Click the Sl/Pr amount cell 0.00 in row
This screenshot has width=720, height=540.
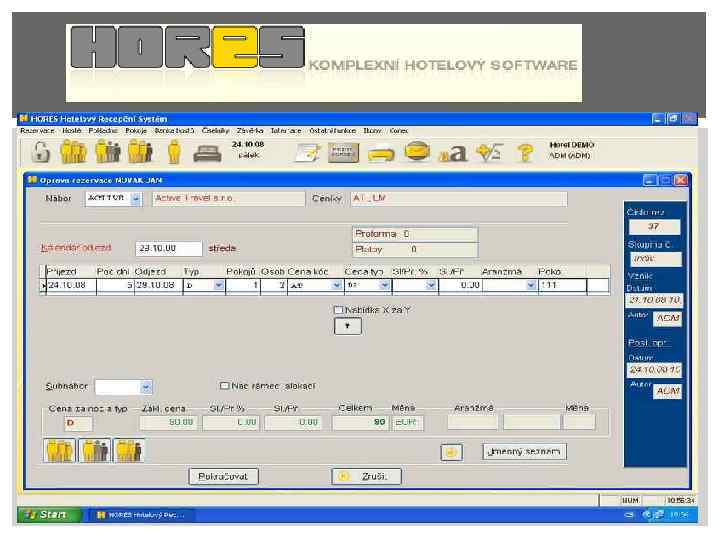(460, 285)
